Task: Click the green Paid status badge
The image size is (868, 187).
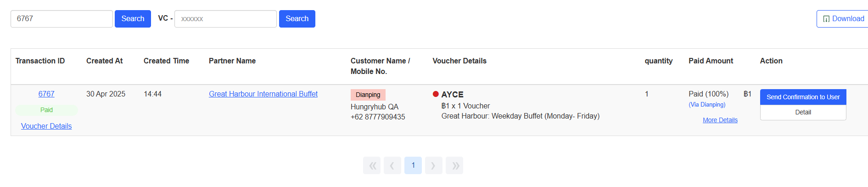Action: click(x=46, y=110)
